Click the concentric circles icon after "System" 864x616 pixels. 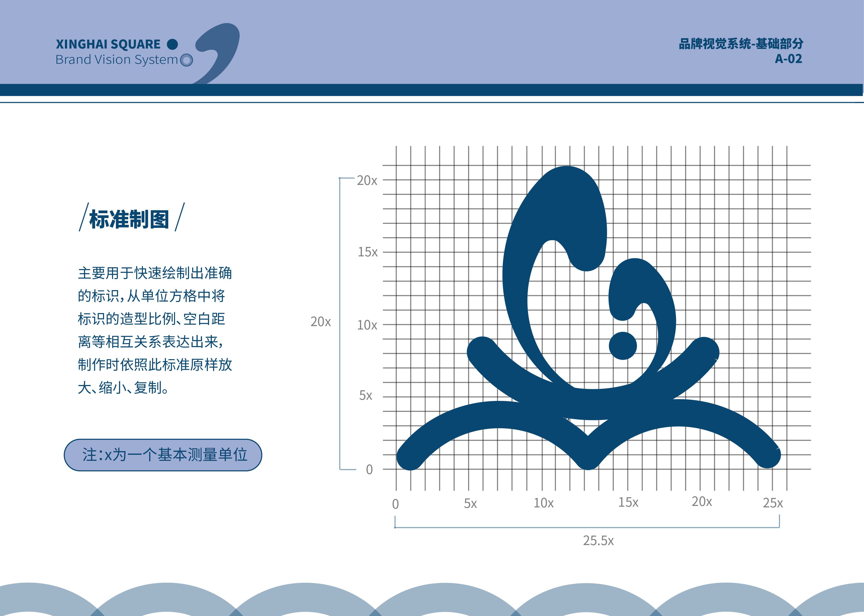click(x=186, y=60)
